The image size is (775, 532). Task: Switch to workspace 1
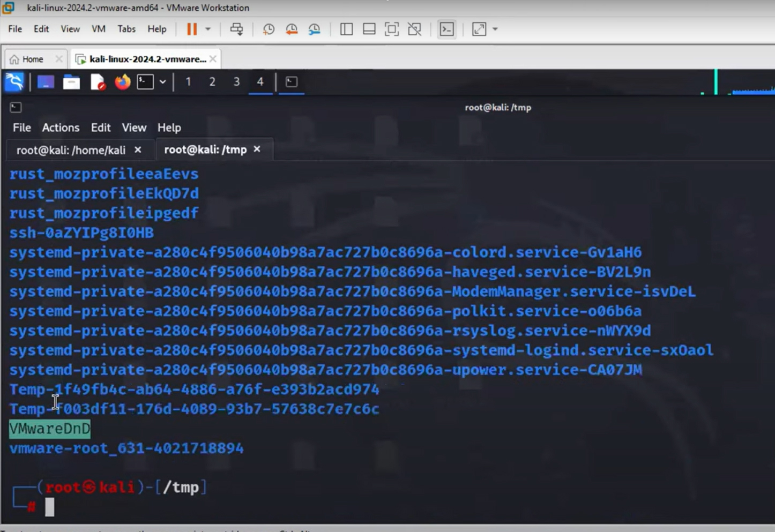188,82
